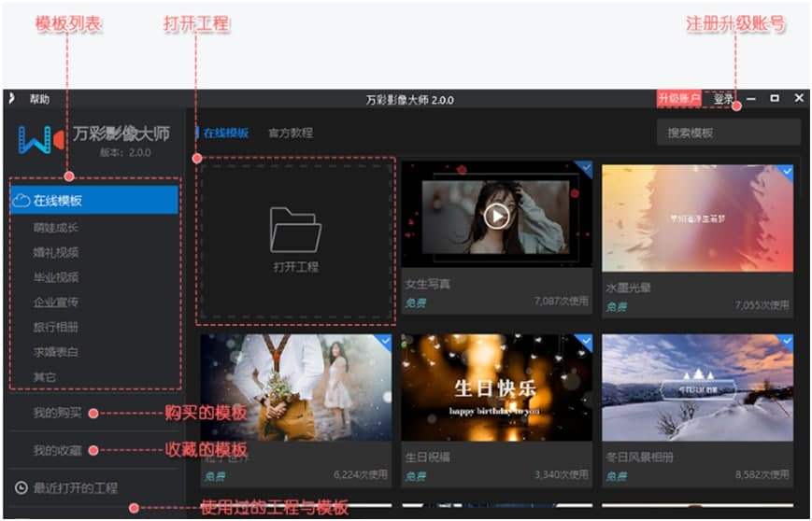Open the wedding couple template thumbnail
The image size is (812, 521).
(295, 387)
